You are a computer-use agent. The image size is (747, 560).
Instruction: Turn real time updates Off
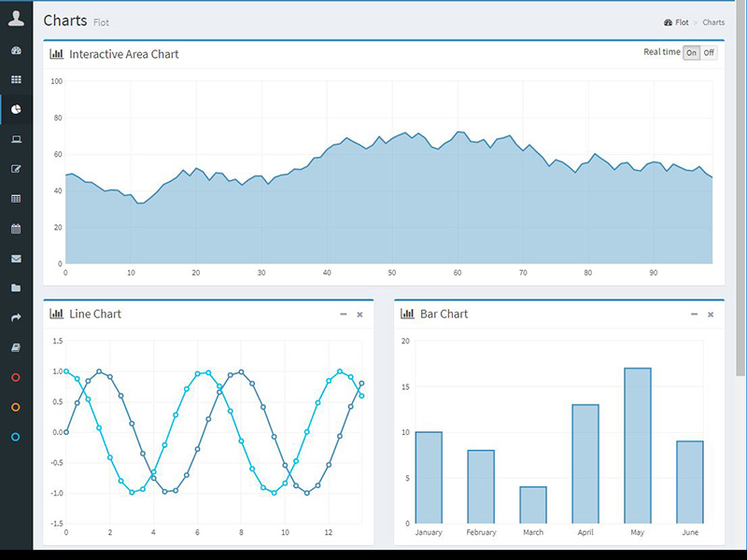pos(709,53)
